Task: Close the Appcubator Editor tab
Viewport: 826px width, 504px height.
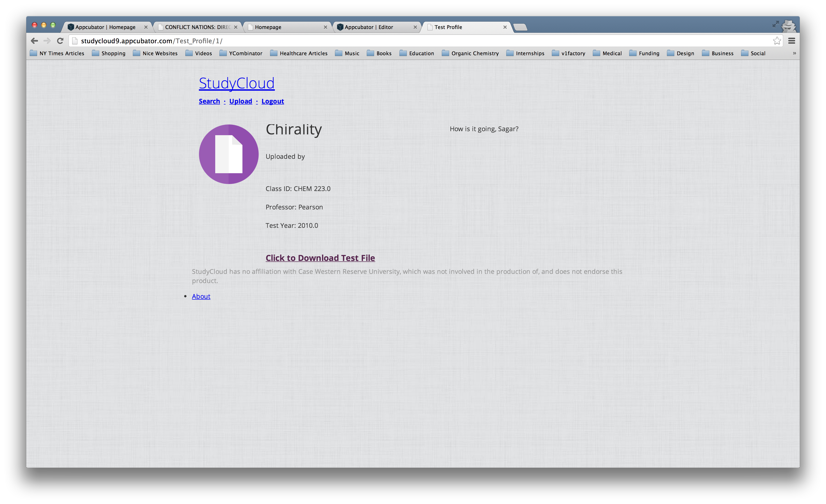Action: (x=415, y=27)
